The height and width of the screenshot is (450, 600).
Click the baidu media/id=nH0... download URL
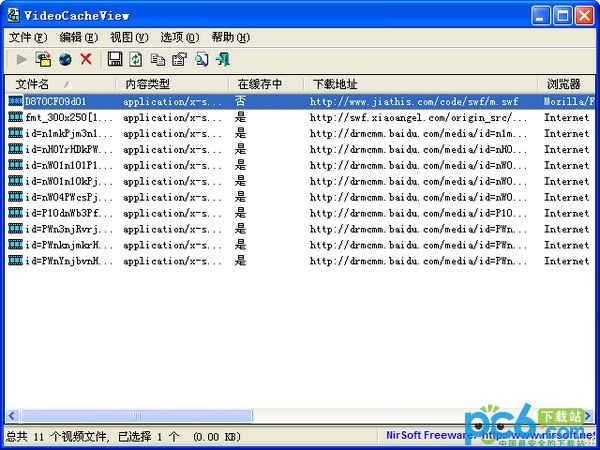click(419, 149)
